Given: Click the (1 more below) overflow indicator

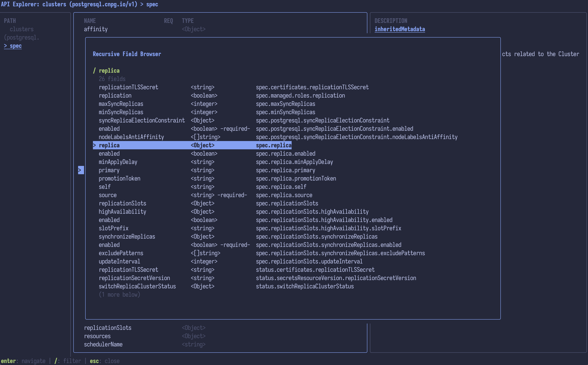Looking at the screenshot, I should tap(119, 294).
